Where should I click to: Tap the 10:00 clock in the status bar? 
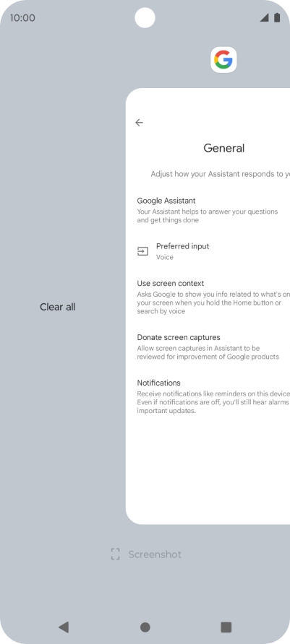pos(22,17)
